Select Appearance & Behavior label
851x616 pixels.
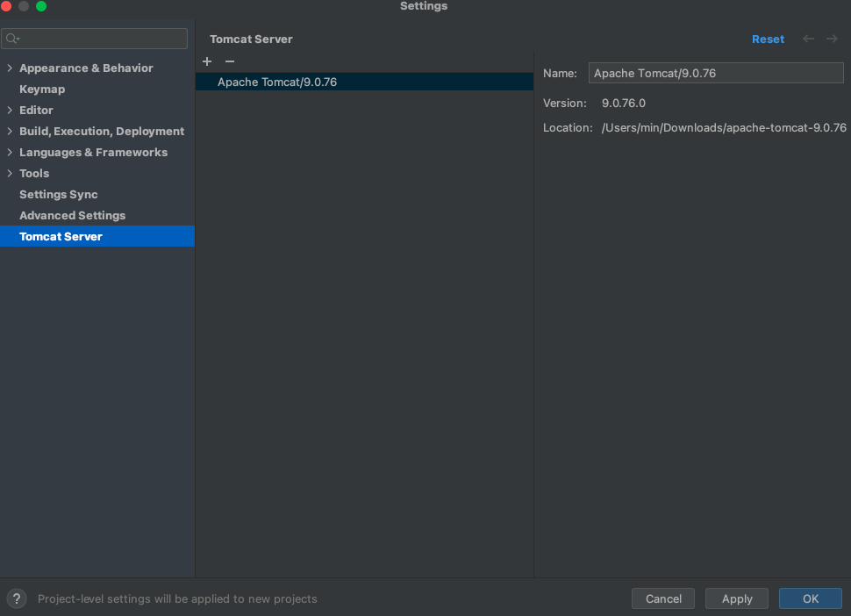(x=86, y=68)
